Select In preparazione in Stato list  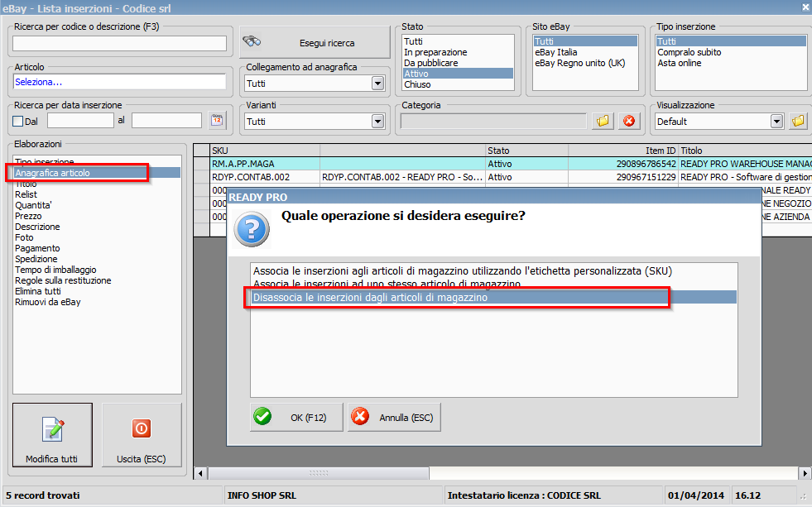(458, 52)
